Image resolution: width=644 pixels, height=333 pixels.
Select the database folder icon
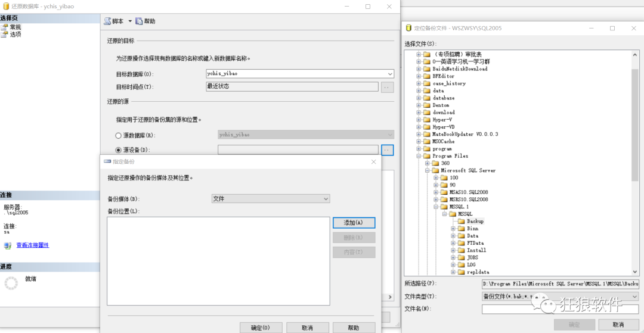point(427,98)
